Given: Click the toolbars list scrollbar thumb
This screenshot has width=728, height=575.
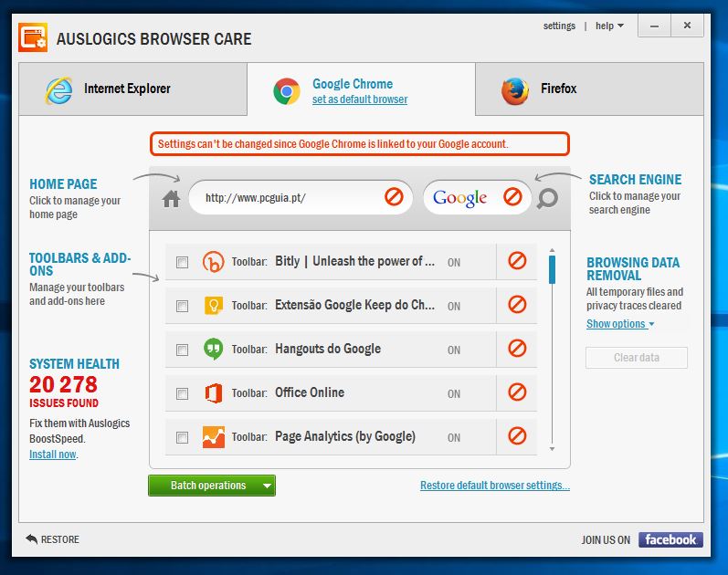Looking at the screenshot, I should (552, 269).
